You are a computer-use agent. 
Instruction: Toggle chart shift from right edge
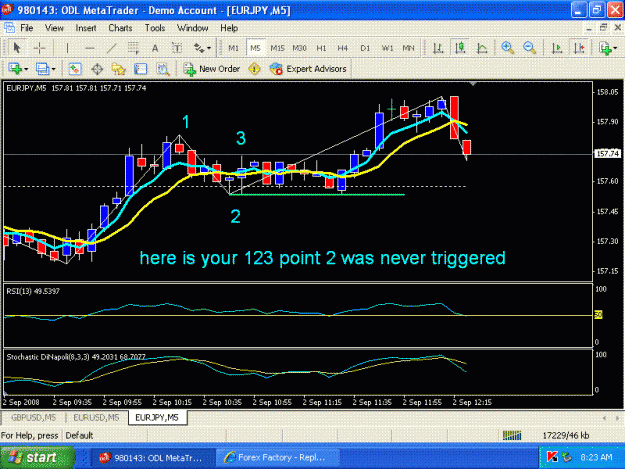click(x=579, y=48)
